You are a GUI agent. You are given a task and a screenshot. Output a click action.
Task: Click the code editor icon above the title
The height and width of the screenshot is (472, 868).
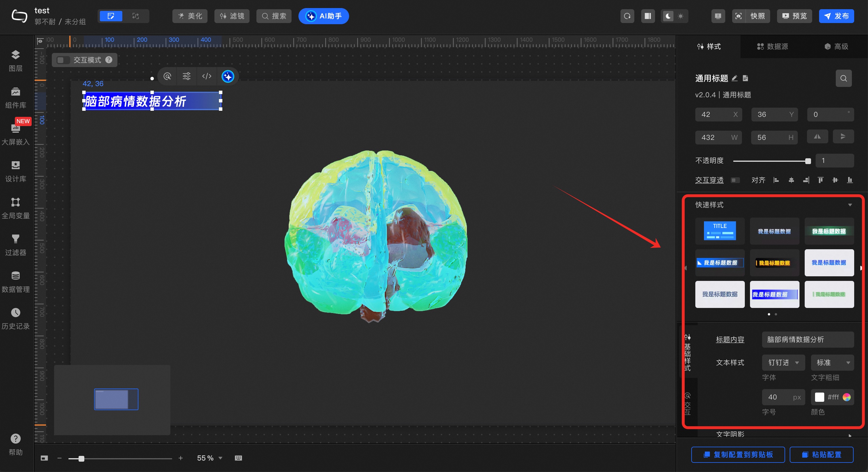click(207, 77)
